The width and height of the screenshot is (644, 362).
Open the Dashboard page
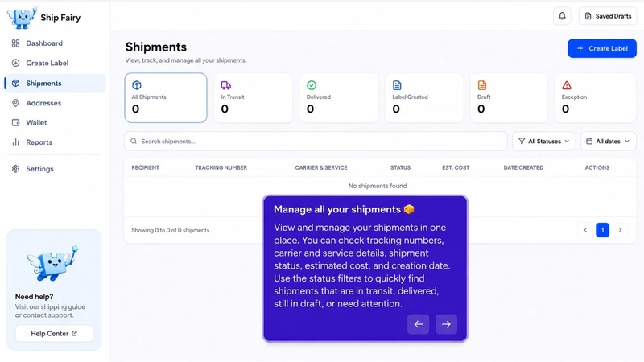(54, 43)
